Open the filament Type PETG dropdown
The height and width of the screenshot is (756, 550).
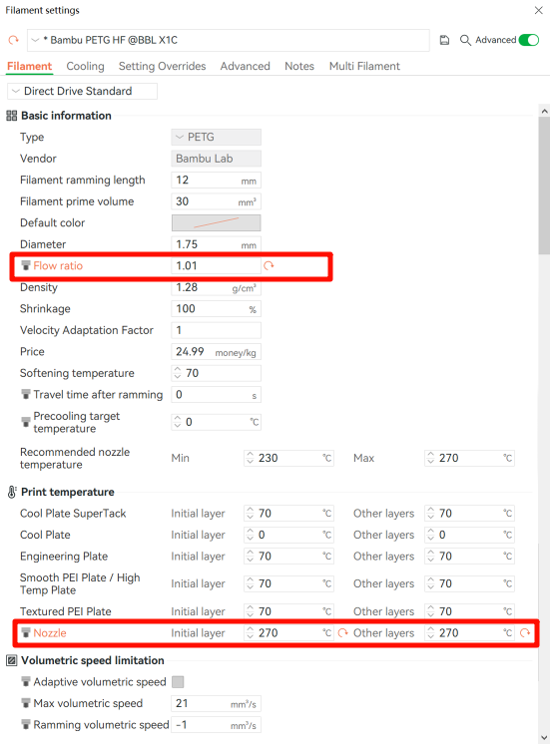tap(217, 137)
